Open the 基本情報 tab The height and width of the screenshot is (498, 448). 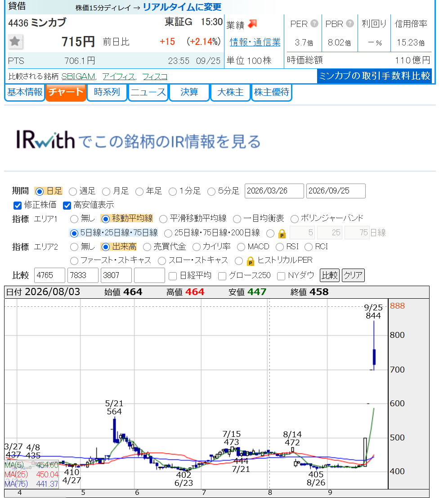pyautogui.click(x=25, y=92)
